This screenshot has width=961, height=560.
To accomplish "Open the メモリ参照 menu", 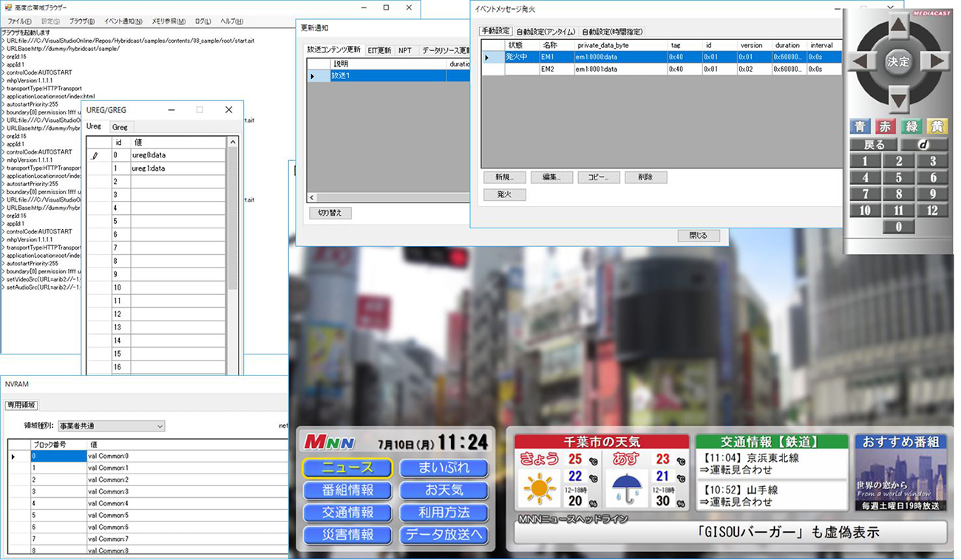I will click(x=169, y=21).
